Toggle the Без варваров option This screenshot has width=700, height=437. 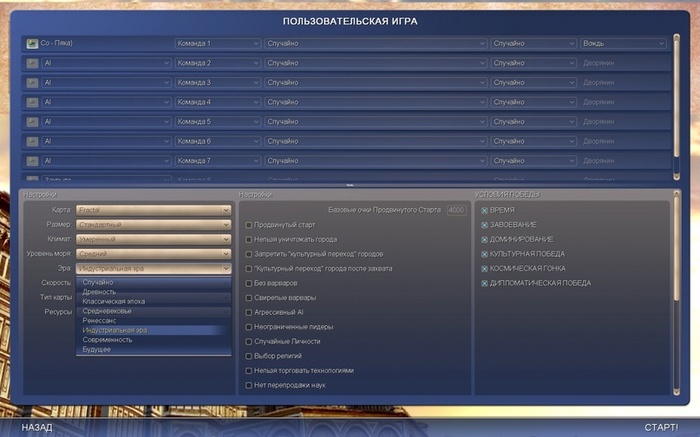tap(249, 283)
